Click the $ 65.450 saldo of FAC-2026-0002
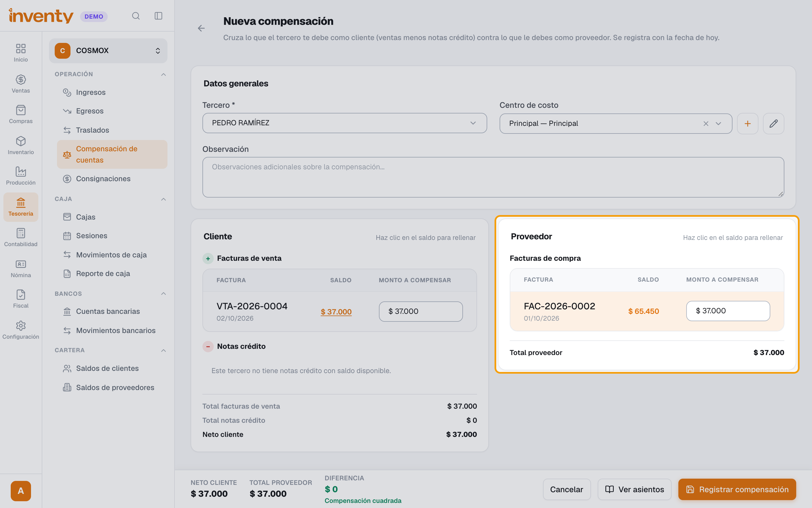Viewport: 812px width, 508px height. (x=644, y=312)
